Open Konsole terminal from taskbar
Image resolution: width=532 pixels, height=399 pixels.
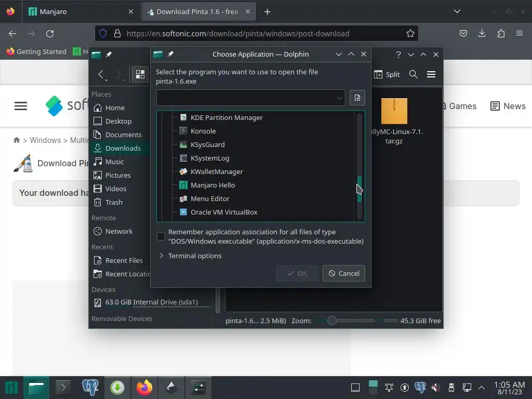(63, 388)
